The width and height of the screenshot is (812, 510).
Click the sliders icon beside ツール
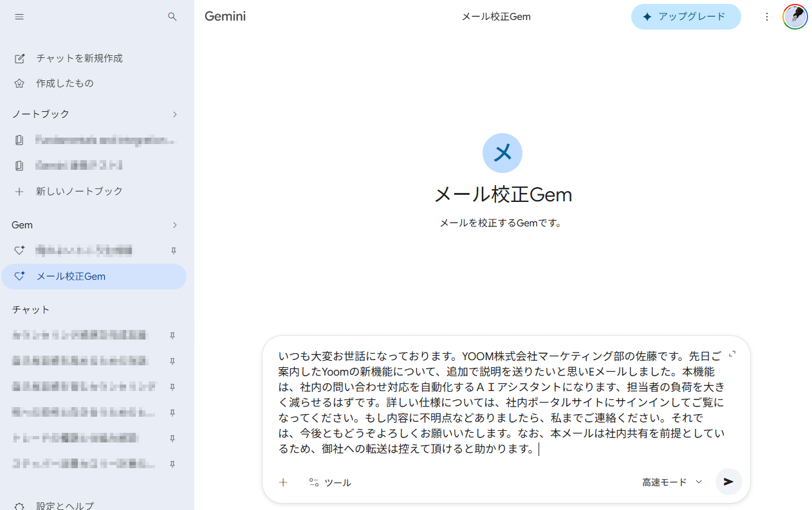pyautogui.click(x=314, y=482)
